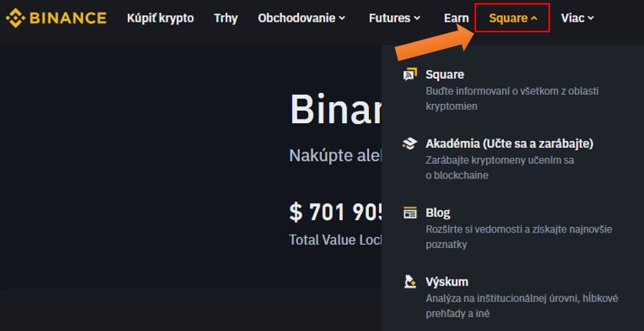Select Earn in the top navigation

coord(456,18)
